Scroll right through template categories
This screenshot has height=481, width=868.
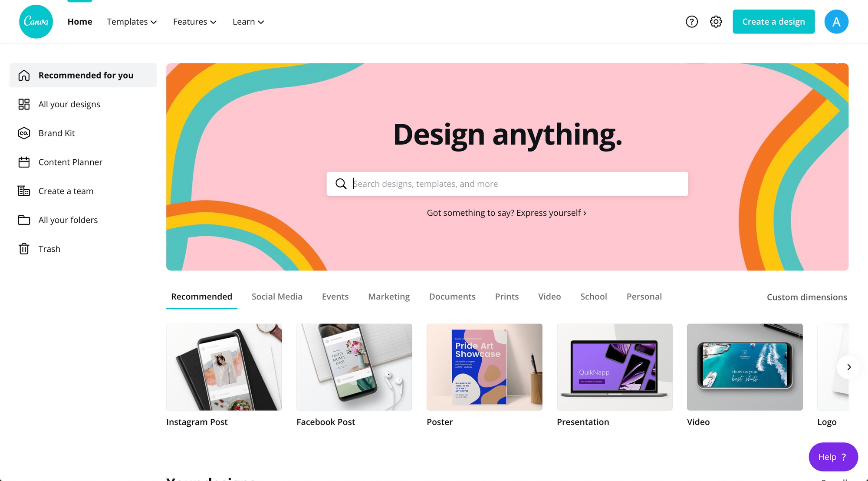click(848, 367)
